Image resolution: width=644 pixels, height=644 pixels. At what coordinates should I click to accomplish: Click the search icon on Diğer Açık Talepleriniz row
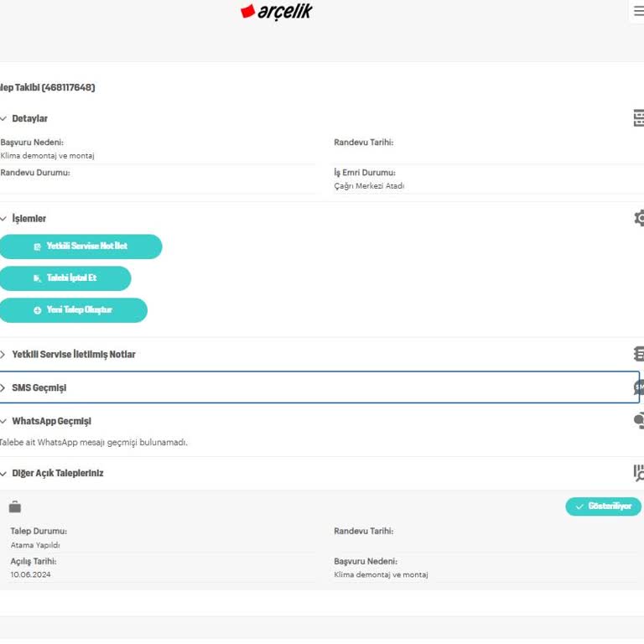point(639,473)
